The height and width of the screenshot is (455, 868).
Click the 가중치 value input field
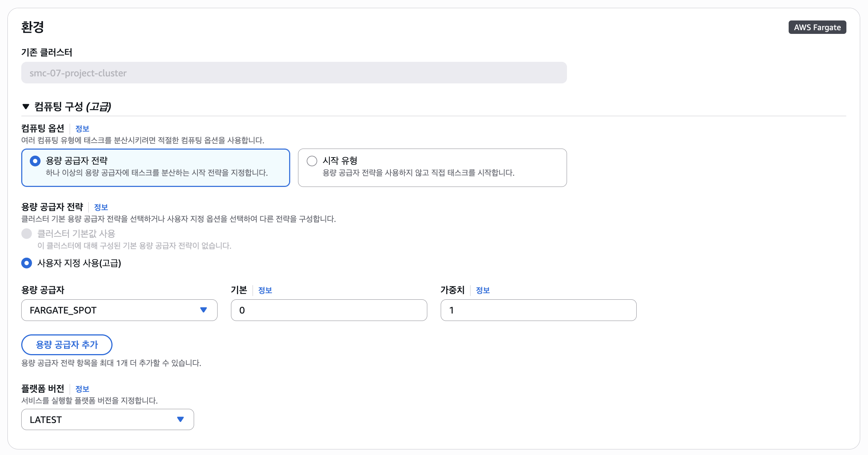click(x=538, y=310)
